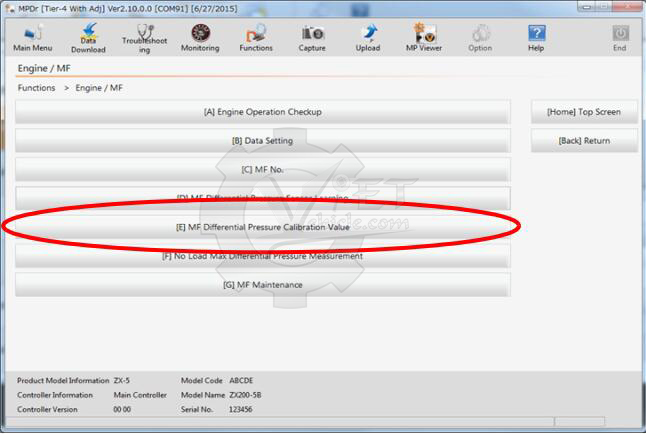Choose the [C] MF No. option
This screenshot has width=646, height=434.
point(262,169)
